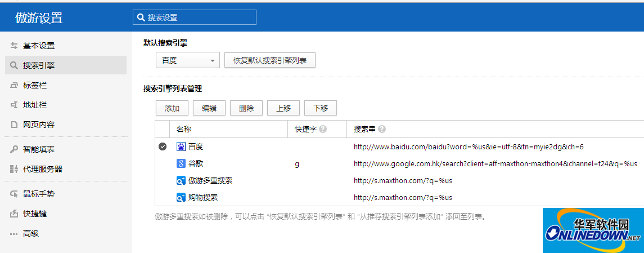Click the 下移 button
The image size is (644, 253).
(x=321, y=108)
